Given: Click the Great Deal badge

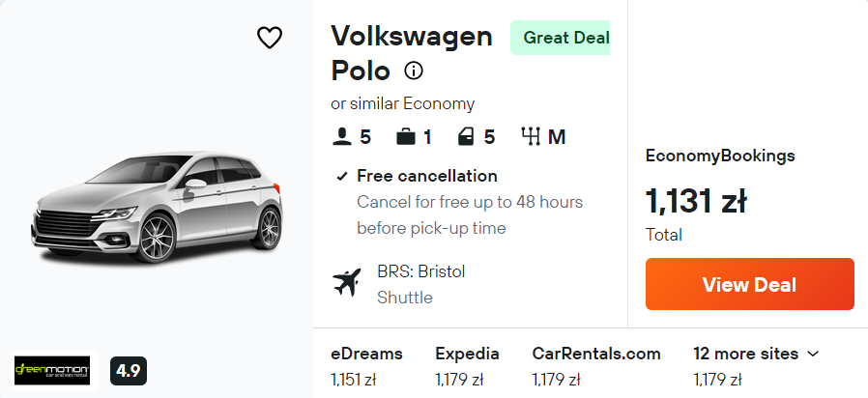Looking at the screenshot, I should 564,38.
